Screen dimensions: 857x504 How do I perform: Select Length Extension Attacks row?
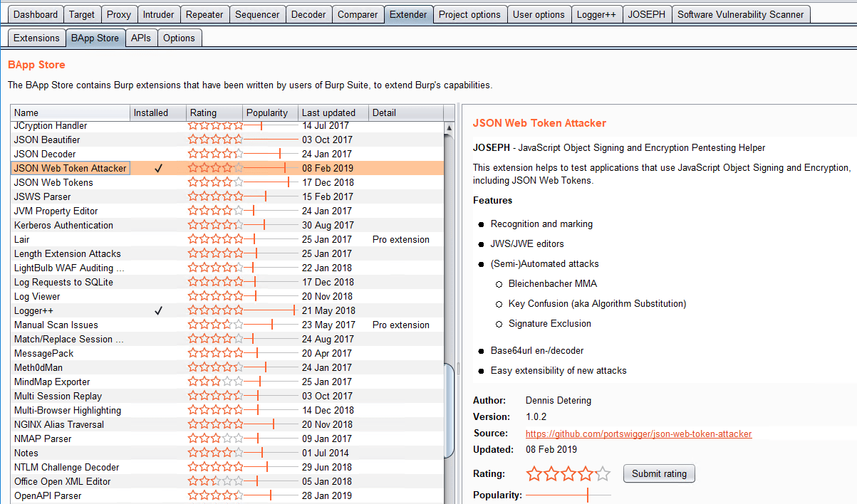click(227, 253)
